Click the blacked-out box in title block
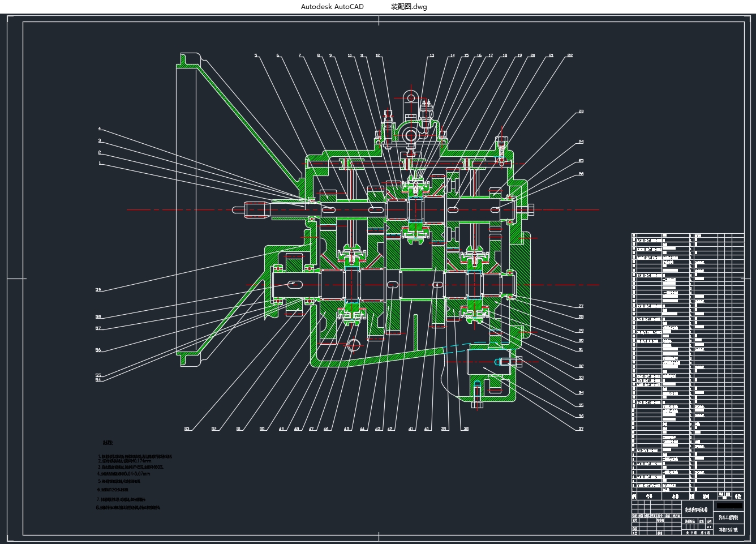The width and height of the screenshot is (756, 544). [x=729, y=506]
